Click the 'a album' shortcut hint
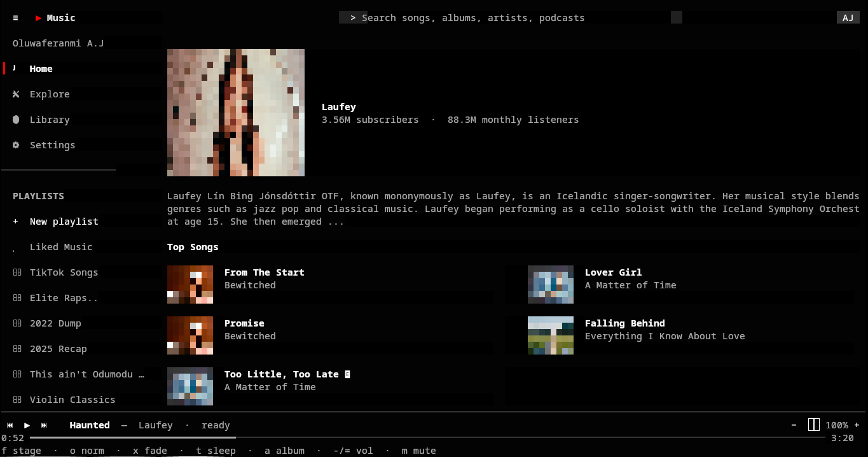This screenshot has width=868, height=457. [284, 451]
